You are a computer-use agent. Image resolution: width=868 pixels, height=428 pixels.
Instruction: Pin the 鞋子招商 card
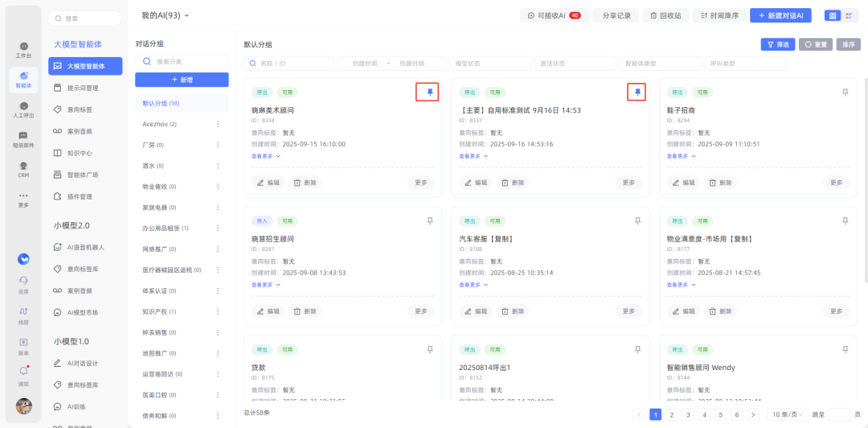[845, 93]
